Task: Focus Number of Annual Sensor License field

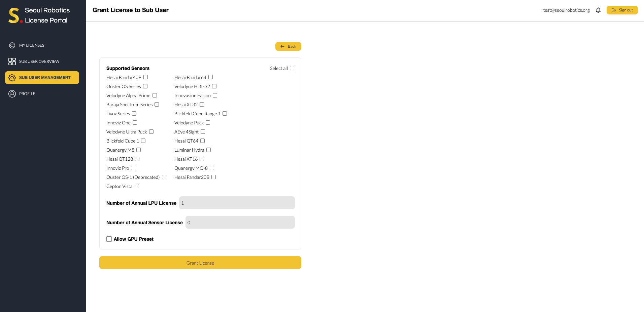Action: pos(240,222)
